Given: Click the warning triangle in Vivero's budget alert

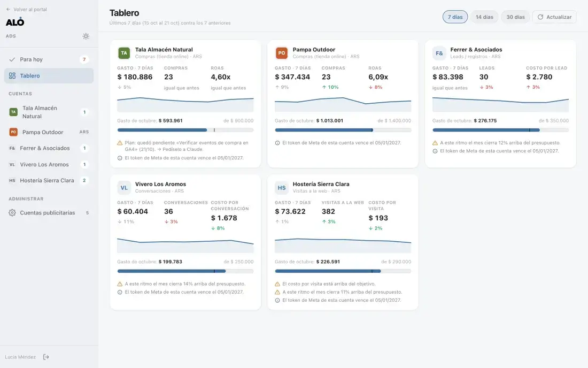Looking at the screenshot, I should [x=120, y=284].
